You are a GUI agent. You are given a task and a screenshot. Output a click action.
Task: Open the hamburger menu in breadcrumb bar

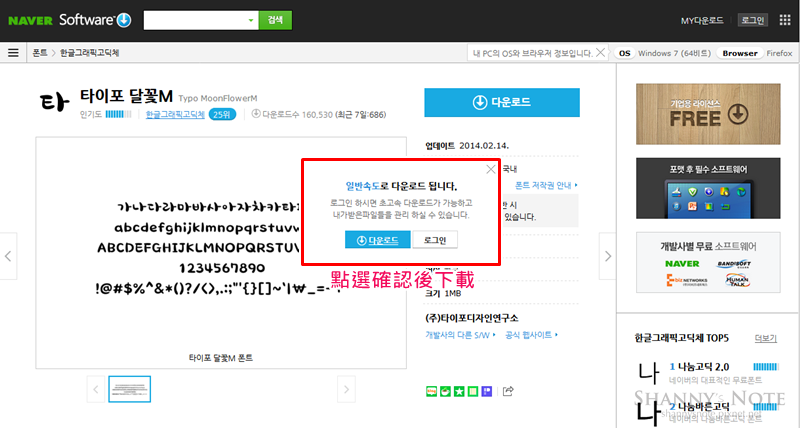click(13, 53)
